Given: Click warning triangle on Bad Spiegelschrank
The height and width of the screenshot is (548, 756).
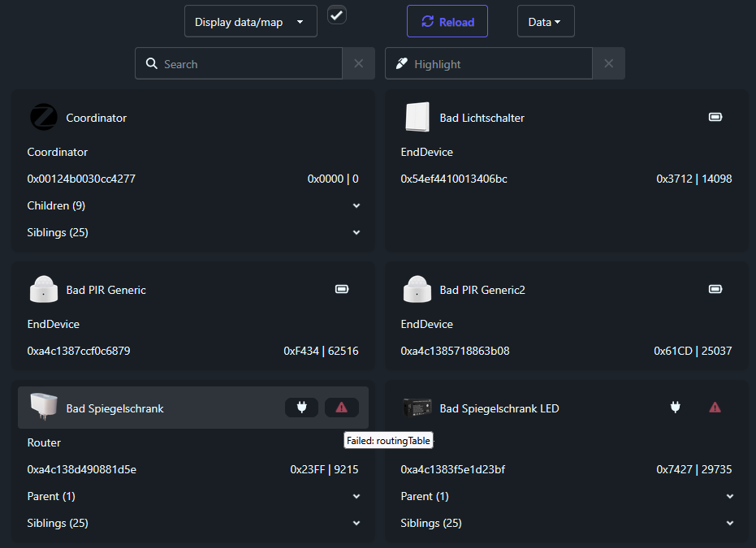Looking at the screenshot, I should pos(341,408).
